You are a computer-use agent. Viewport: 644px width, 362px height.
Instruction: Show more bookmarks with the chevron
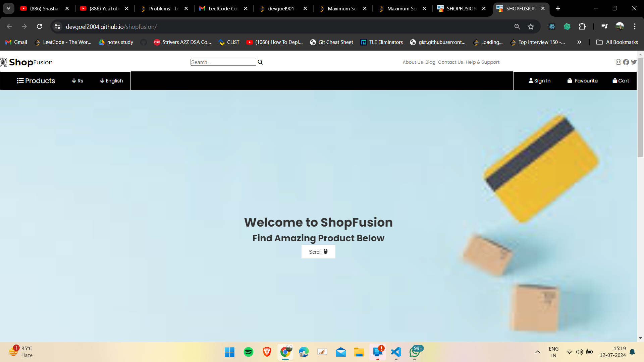click(x=579, y=42)
